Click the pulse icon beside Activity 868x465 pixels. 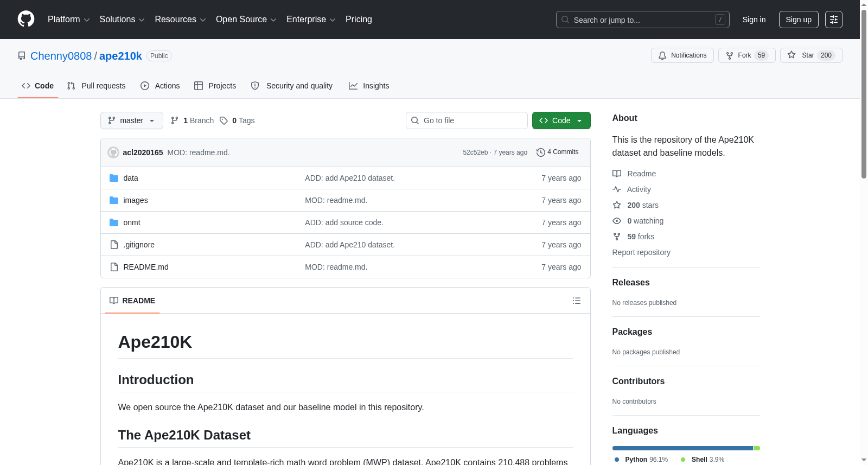(x=617, y=189)
